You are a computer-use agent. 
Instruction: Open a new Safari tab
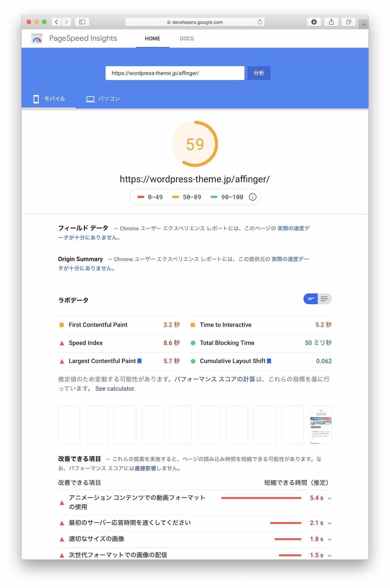pos(363,25)
